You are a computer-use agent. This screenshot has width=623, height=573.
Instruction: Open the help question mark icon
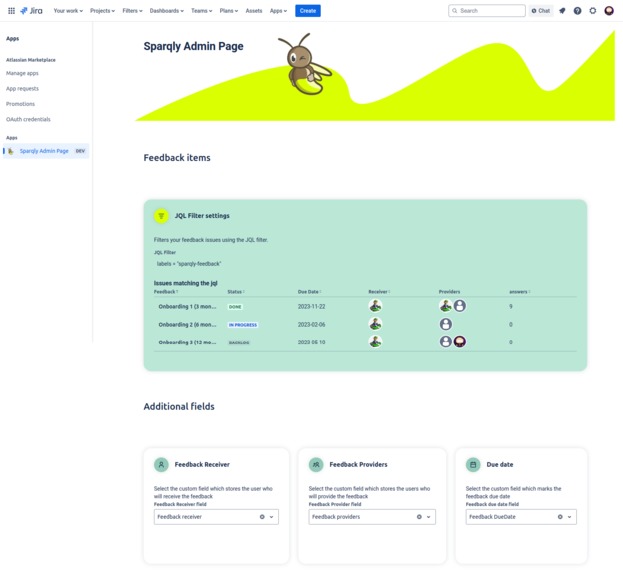tap(577, 11)
